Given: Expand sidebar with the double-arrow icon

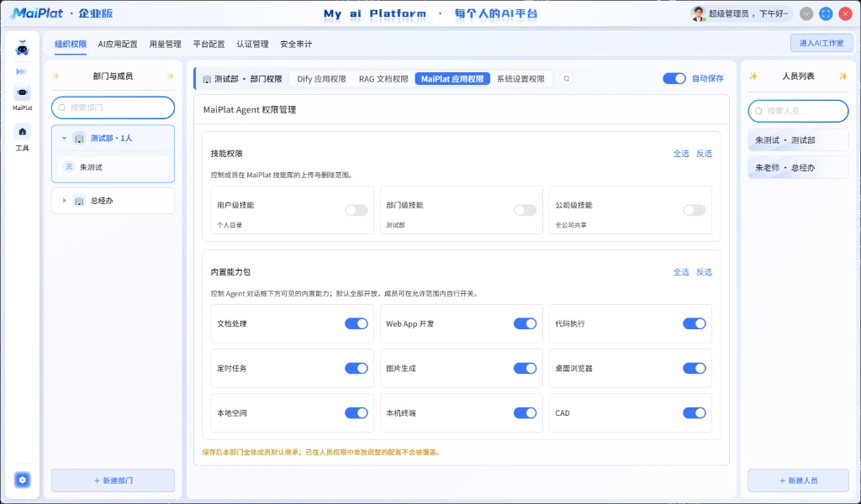Looking at the screenshot, I should coord(21,71).
